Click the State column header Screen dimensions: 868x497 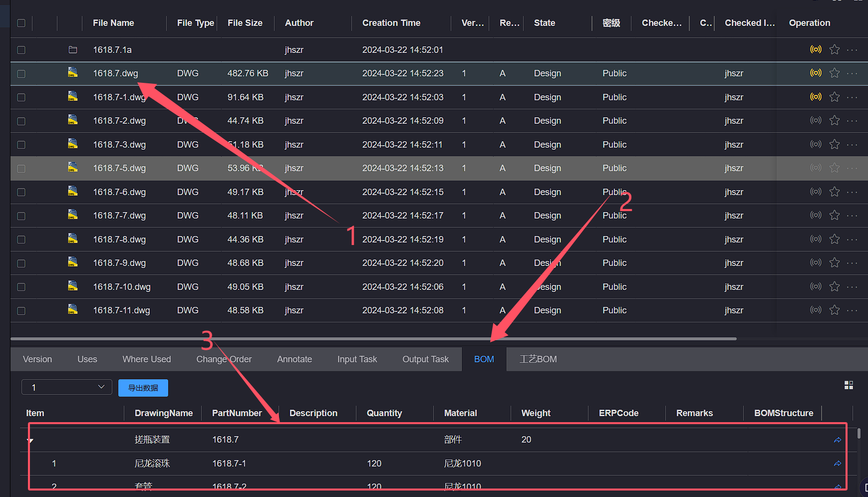(545, 23)
